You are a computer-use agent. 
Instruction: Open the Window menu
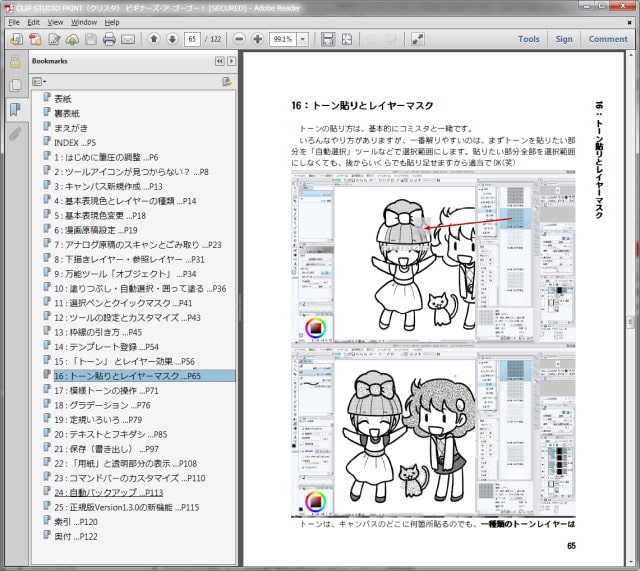(x=84, y=21)
